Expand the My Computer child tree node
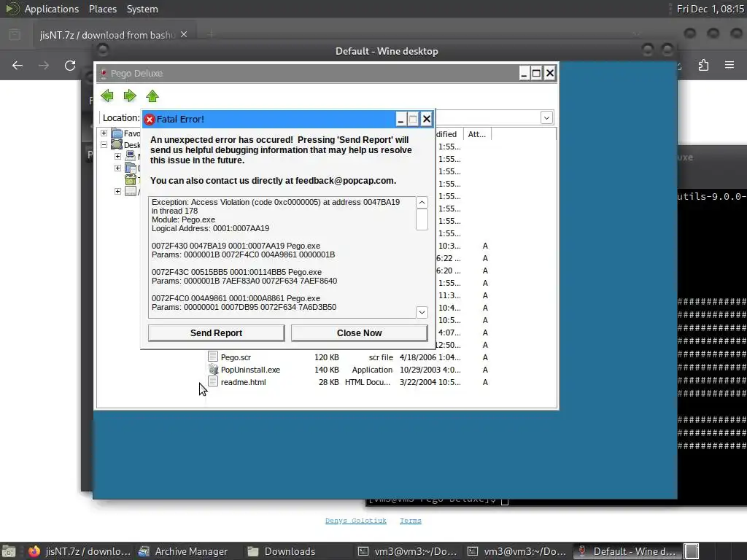 [117, 156]
